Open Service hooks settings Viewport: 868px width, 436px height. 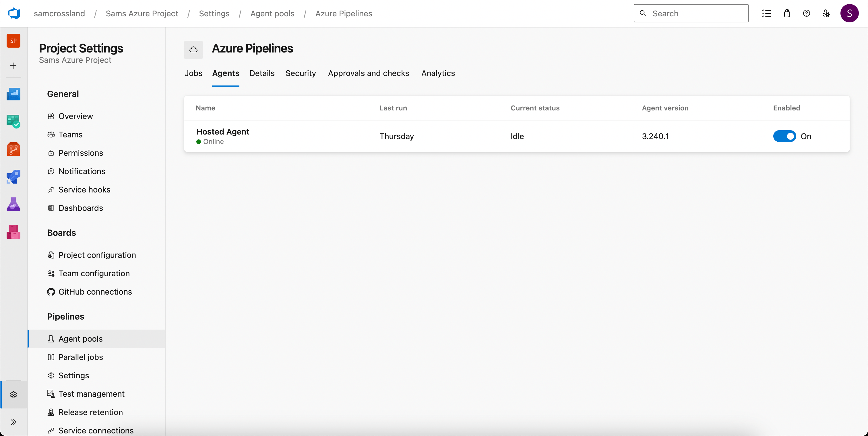tap(84, 190)
